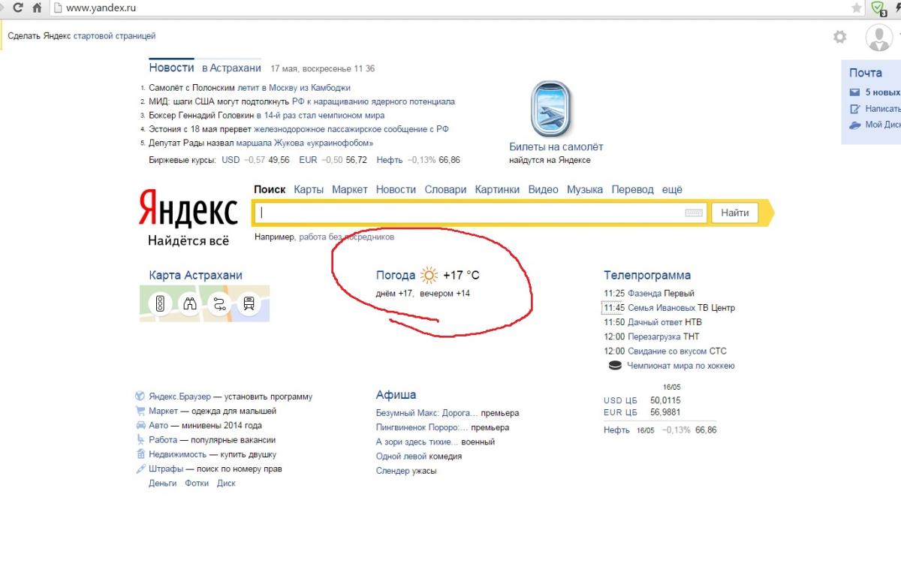Click the URL address bar
Viewport: 901px width, 588px height.
click(450, 8)
